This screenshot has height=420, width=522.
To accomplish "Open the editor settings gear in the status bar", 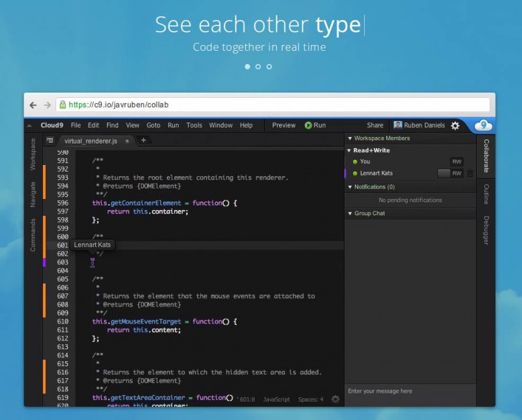I will click(335, 399).
